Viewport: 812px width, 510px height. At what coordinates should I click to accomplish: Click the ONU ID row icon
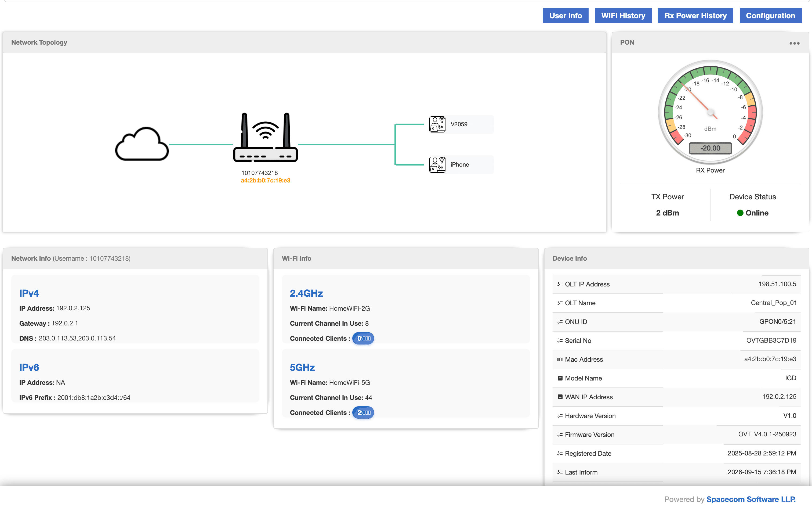[560, 322]
